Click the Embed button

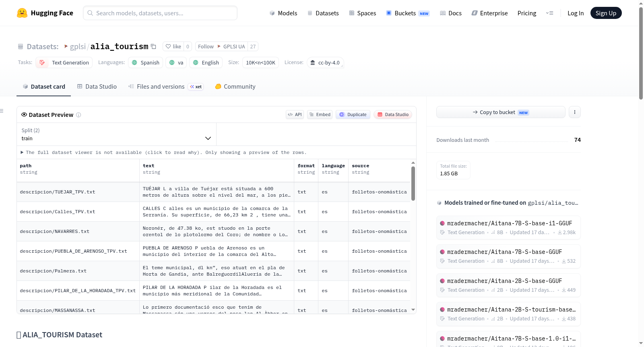320,114
